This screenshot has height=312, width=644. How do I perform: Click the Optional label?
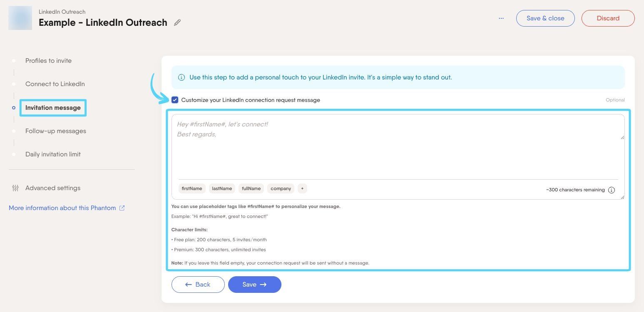[x=615, y=100]
